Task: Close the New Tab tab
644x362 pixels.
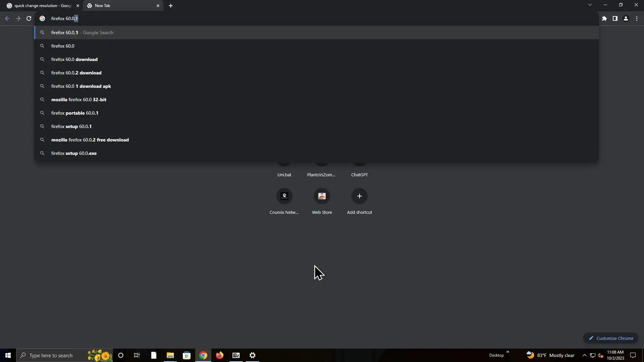Action: [x=158, y=6]
